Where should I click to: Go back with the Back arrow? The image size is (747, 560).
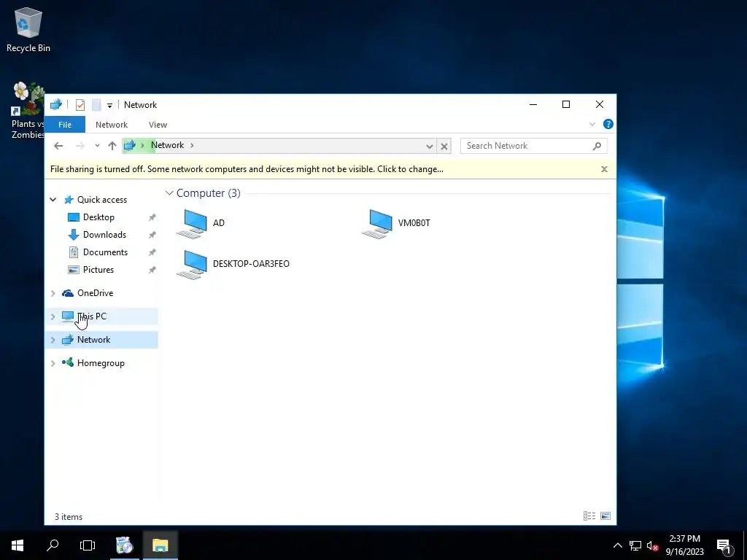[x=58, y=146]
